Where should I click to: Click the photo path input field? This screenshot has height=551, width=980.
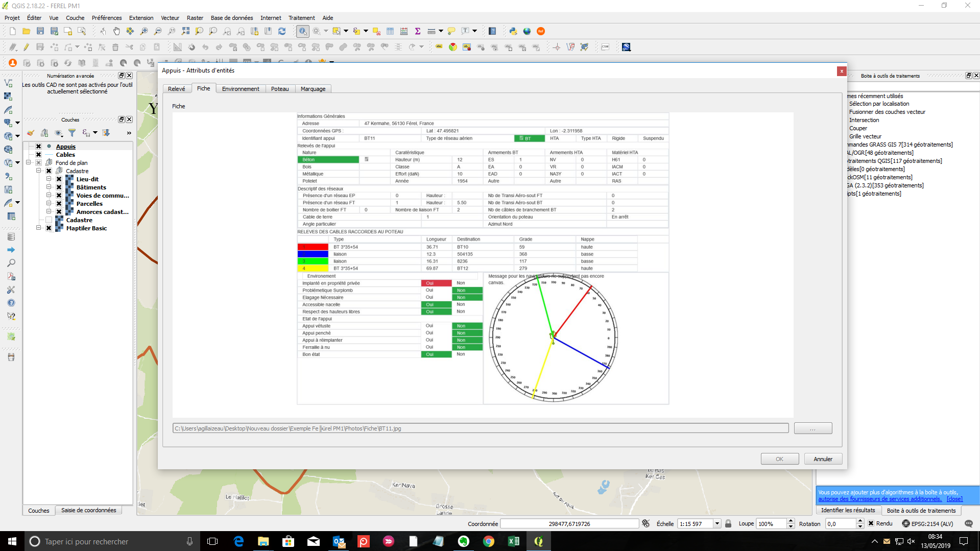click(x=480, y=428)
